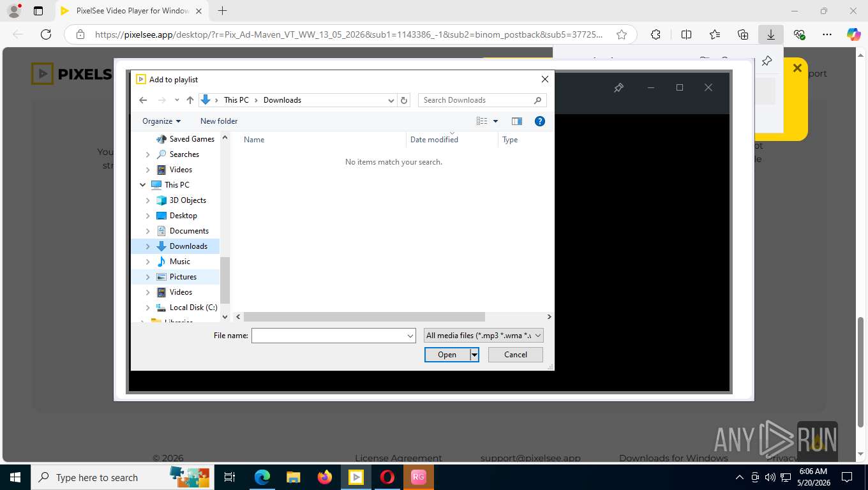Screen dimensions: 868x490
Task: Add page to favorites star
Action: pyautogui.click(x=622, y=34)
